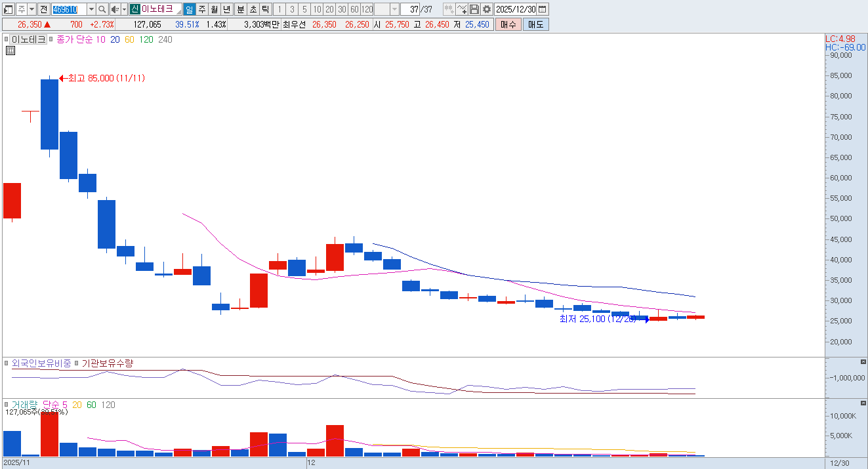
Task: Click the add indicator line icon
Action: [462, 9]
